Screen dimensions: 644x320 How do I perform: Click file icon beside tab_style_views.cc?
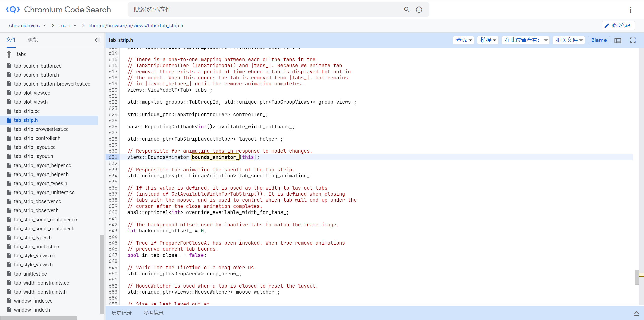[9, 256]
